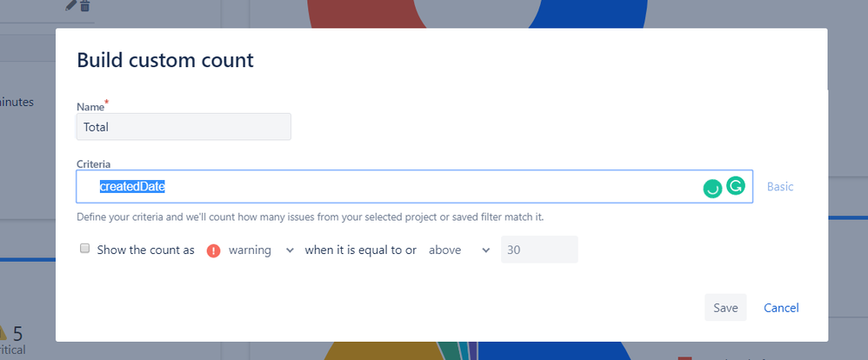
Task: Click inside the Criteria query field
Action: tap(414, 187)
